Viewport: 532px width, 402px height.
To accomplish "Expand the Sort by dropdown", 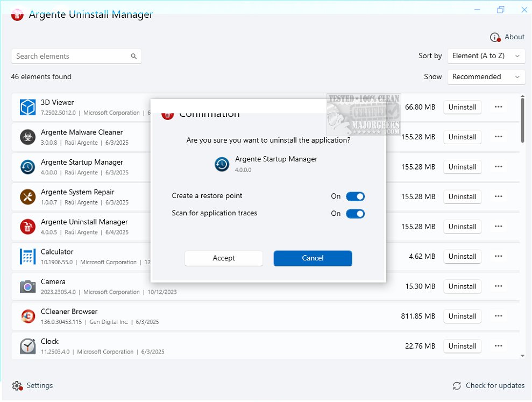I will tap(486, 56).
